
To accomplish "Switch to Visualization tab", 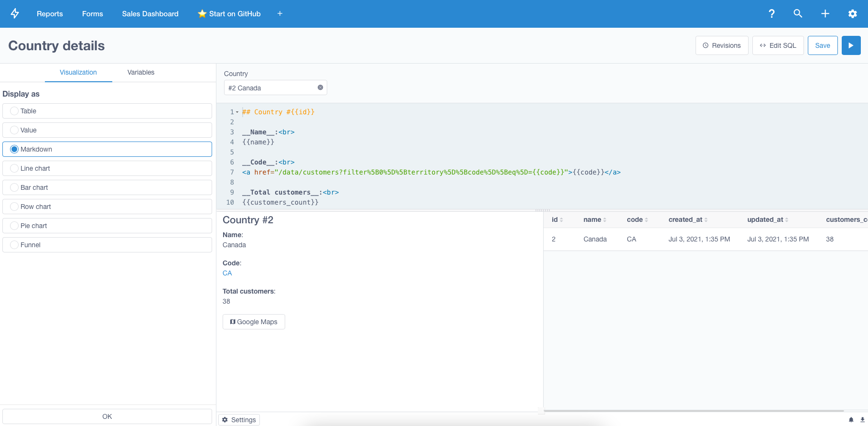I will click(x=78, y=72).
